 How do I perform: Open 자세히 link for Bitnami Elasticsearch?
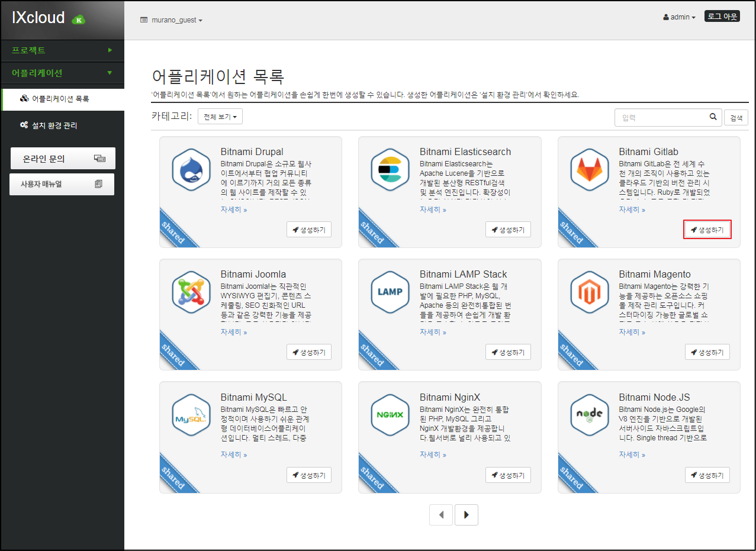click(433, 210)
